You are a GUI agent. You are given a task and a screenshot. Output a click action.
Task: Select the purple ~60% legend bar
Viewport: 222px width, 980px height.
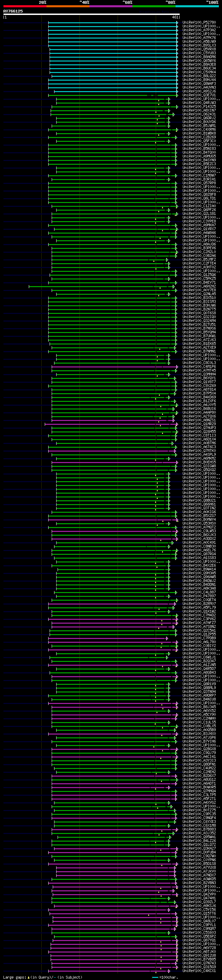(111, 6)
